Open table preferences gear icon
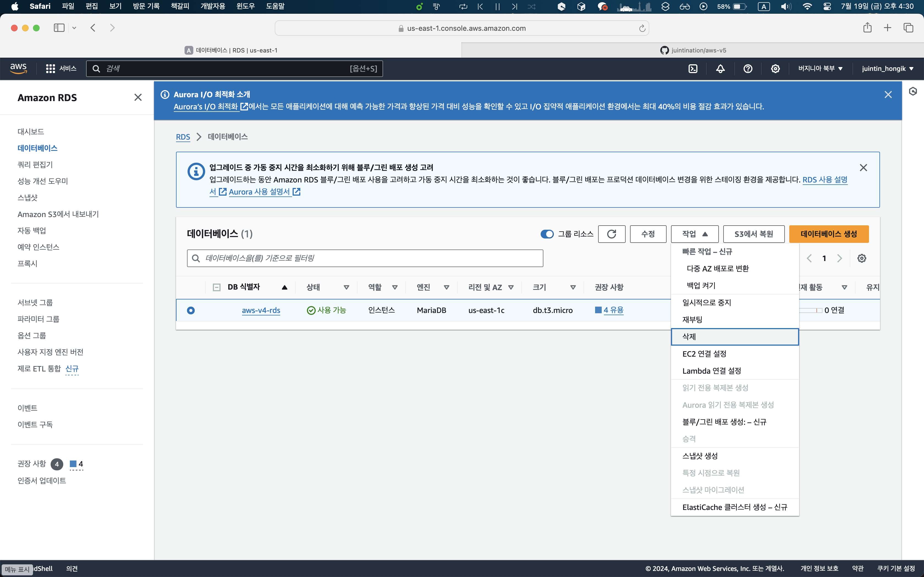This screenshot has height=577, width=924. 861,258
